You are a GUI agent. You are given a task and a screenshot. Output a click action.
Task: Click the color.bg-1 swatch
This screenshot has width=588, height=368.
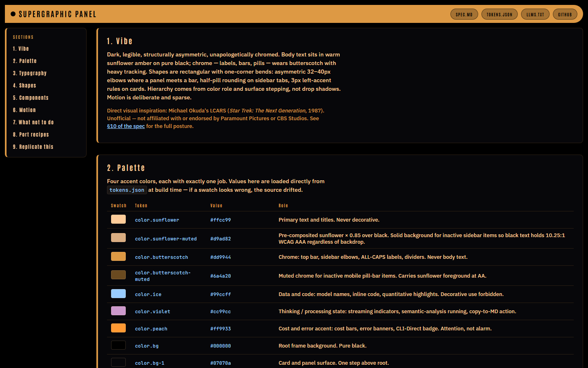(118, 362)
